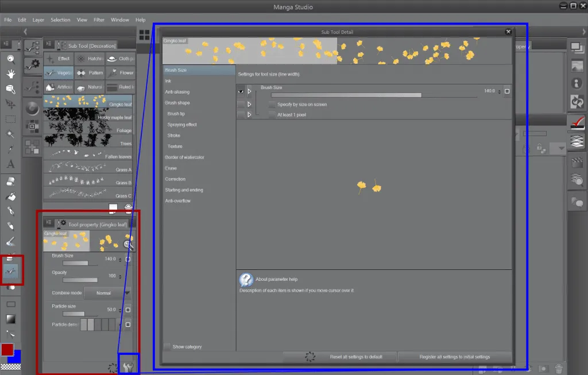Image resolution: width=588 pixels, height=375 pixels.
Task: Select the Eyedropper tool
Action: pos(10,149)
